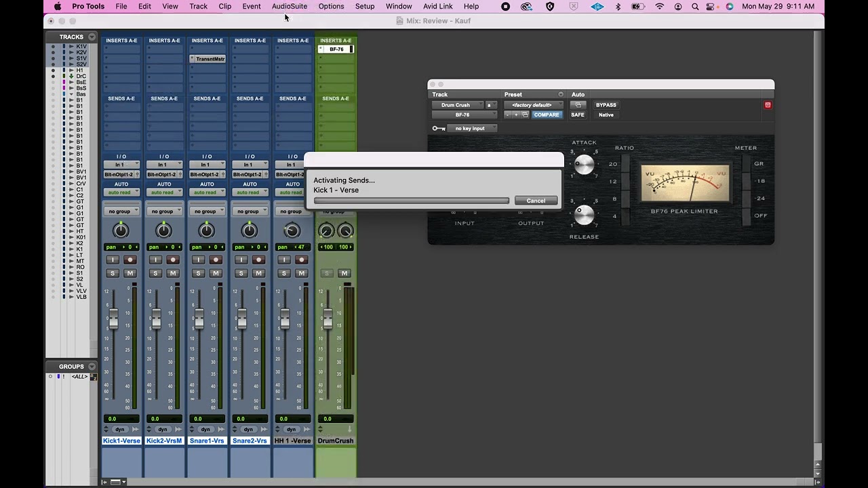
Task: Toggle automation SAFE on the plugin
Action: 578,115
